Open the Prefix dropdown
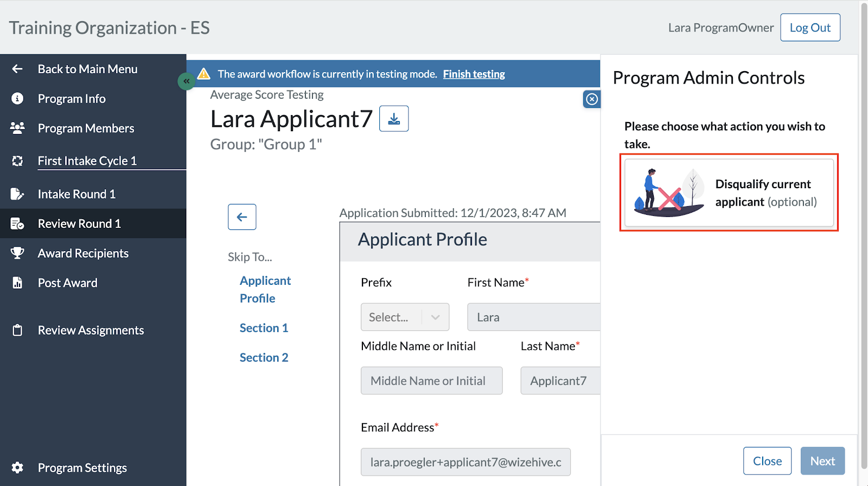This screenshot has height=486, width=868. click(x=405, y=317)
